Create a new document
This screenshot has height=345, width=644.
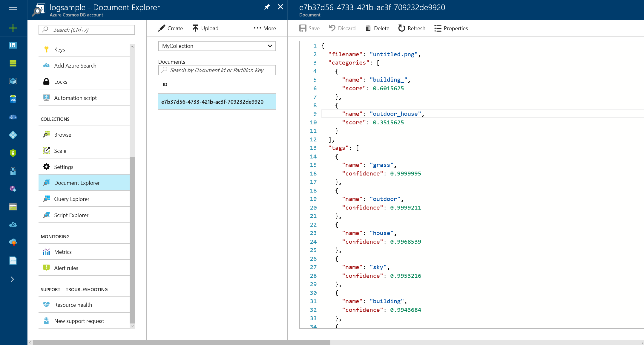point(171,28)
